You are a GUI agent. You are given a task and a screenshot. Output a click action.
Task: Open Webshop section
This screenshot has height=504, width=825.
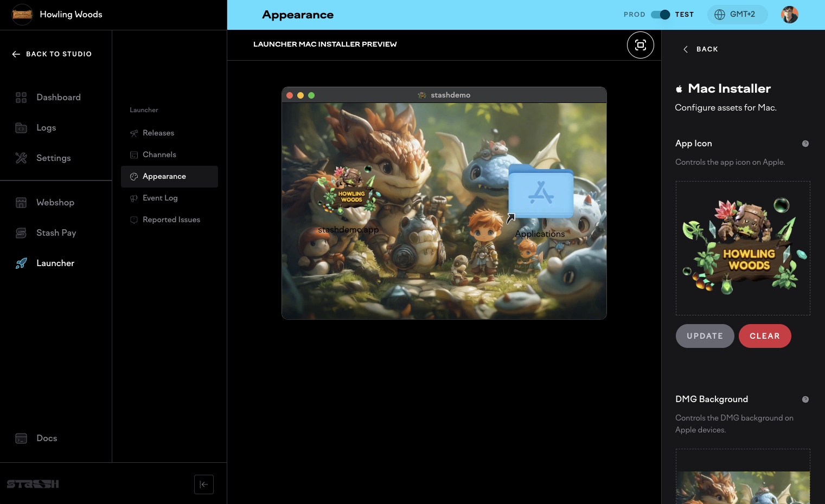pyautogui.click(x=56, y=203)
